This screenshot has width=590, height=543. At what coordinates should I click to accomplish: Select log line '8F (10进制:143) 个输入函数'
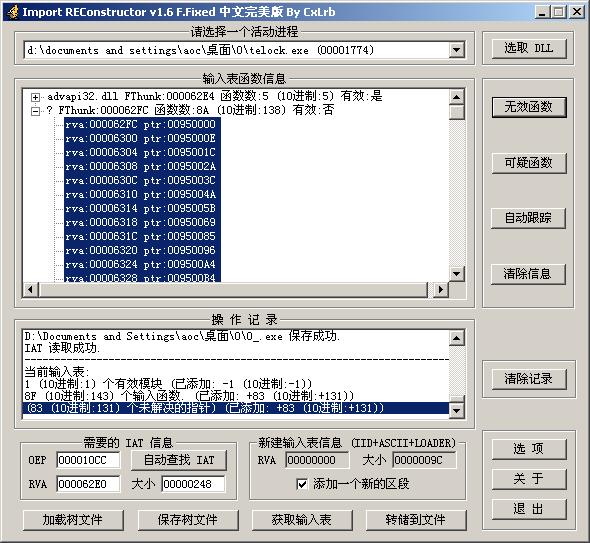click(189, 396)
